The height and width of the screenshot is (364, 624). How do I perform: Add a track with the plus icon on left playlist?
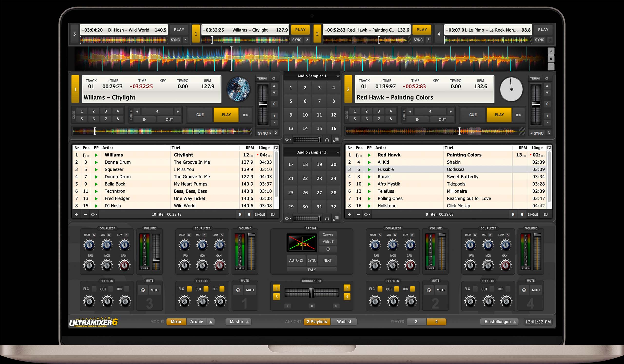[x=76, y=215]
